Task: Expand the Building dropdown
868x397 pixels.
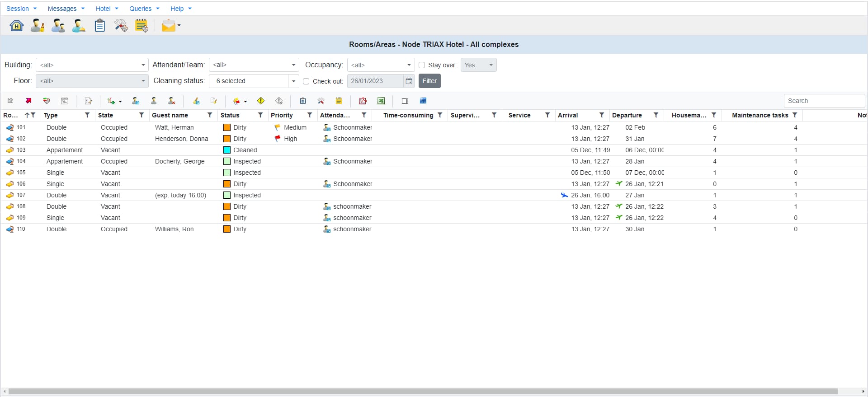Action: pos(143,65)
